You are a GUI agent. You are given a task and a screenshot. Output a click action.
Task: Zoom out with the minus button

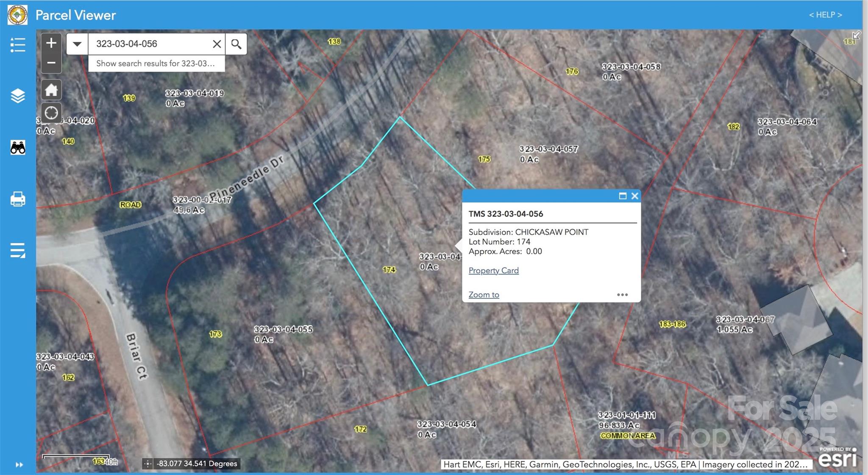(51, 63)
